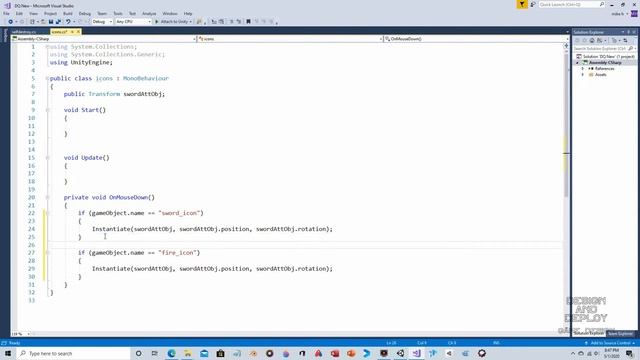Click the Toolbox side tab

(5, 36)
